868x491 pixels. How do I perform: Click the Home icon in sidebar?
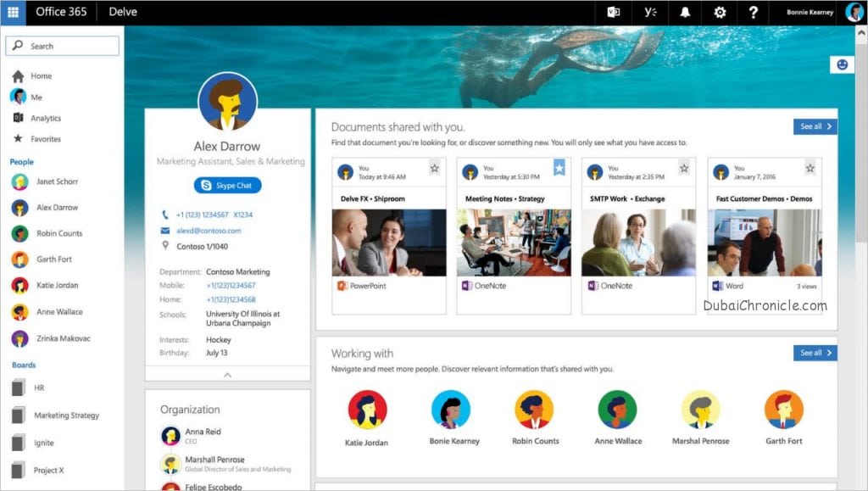[x=19, y=75]
